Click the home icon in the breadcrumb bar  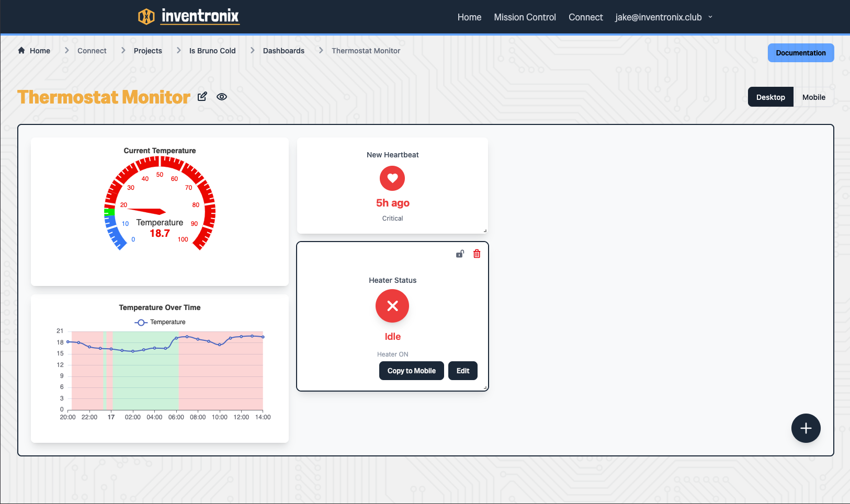tap(21, 50)
